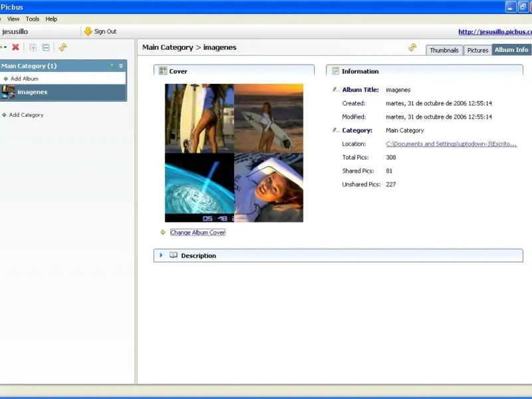The image size is (532, 399).
Task: Open the dropdown arrow left of the red X
Action: [x=4, y=47]
